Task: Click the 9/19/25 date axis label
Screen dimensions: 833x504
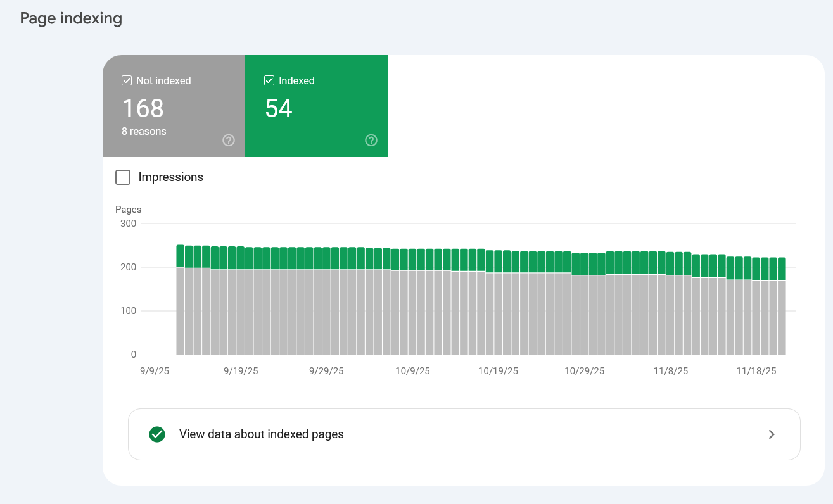Action: click(241, 371)
